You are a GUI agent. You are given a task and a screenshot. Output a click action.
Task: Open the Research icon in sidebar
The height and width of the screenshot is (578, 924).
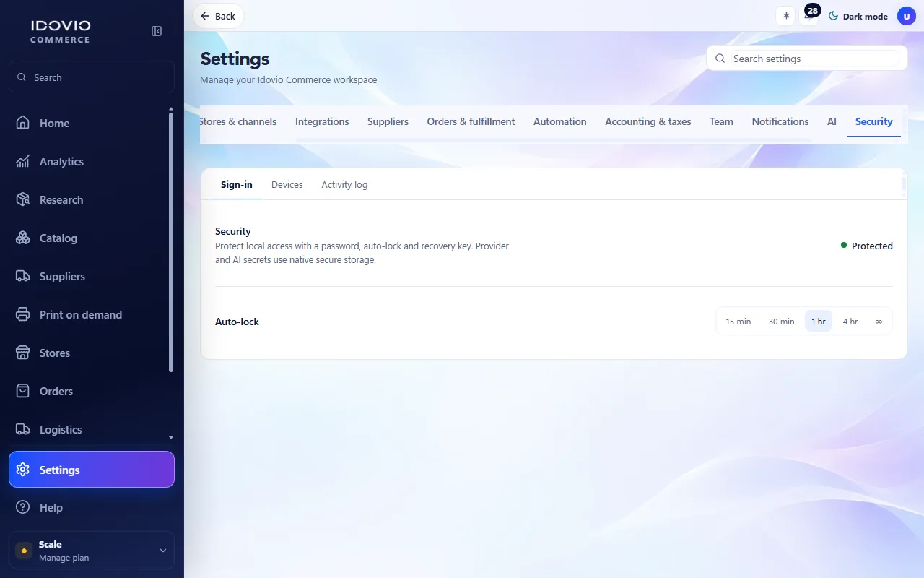coord(23,199)
